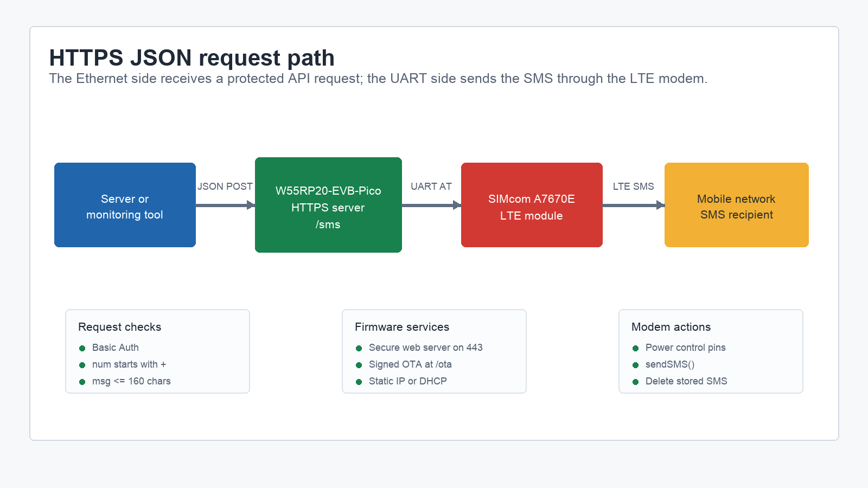This screenshot has height=488, width=868.
Task: Click the 'msg <= 160 chars' item
Action: pyautogui.click(x=131, y=381)
